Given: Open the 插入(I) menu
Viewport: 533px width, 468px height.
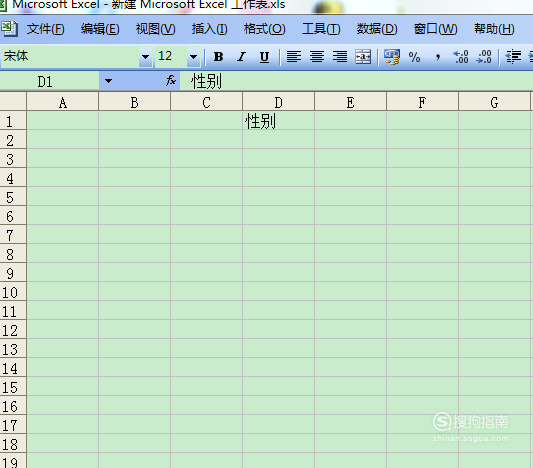Looking at the screenshot, I should pos(209,29).
